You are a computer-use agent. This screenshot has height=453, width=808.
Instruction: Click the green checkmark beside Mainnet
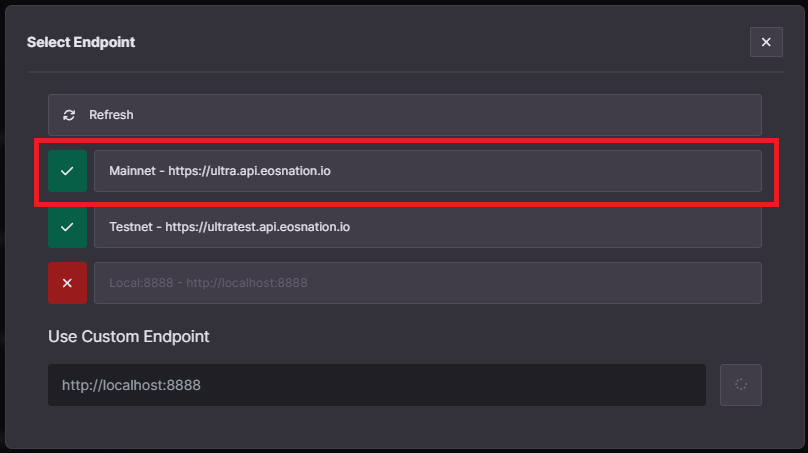pyautogui.click(x=68, y=171)
